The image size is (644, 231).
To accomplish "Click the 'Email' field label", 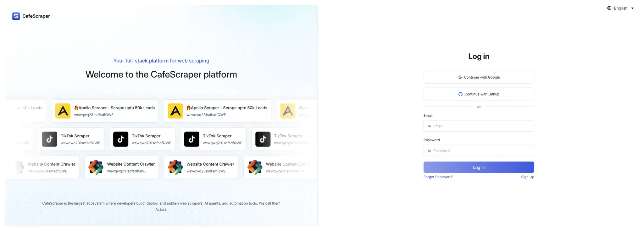I will [428, 116].
